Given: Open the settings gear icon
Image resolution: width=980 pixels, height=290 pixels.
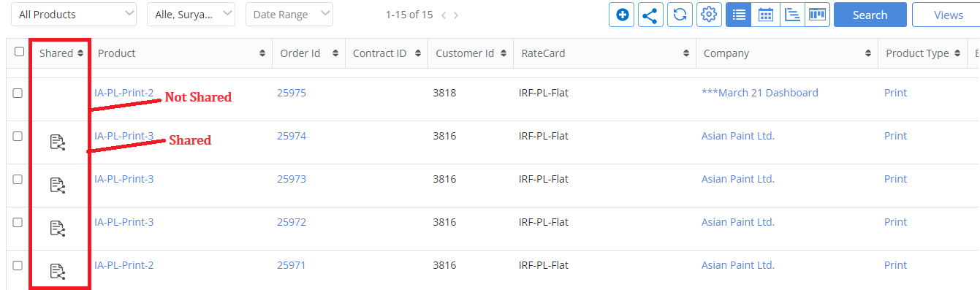Looking at the screenshot, I should [708, 15].
